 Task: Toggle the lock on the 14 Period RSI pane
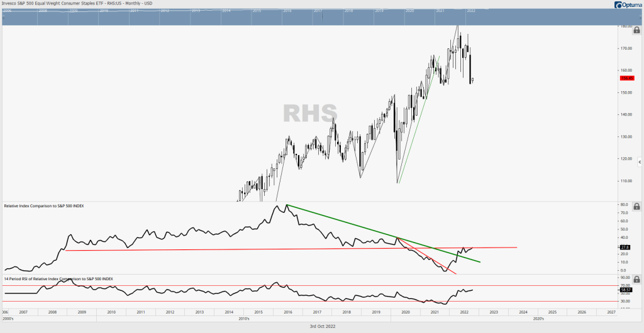(x=636, y=279)
